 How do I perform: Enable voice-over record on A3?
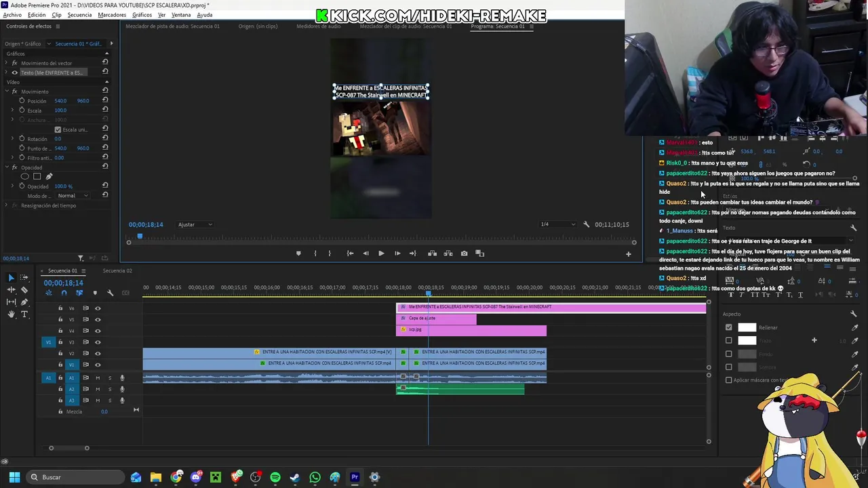tap(122, 401)
